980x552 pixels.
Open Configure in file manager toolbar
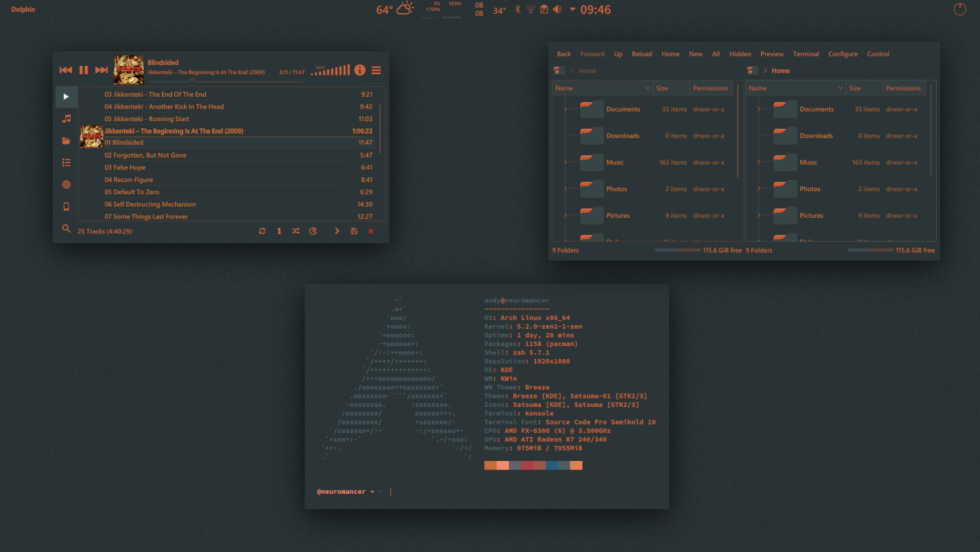(843, 54)
